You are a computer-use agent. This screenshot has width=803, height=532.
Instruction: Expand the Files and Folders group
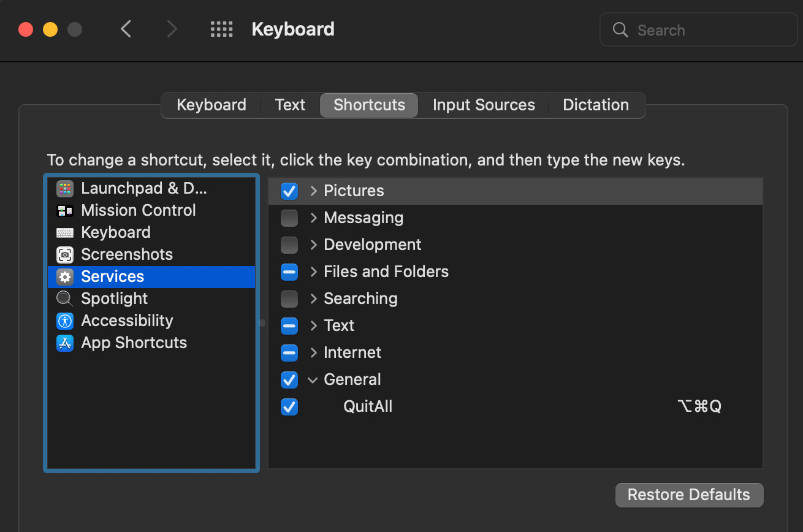click(x=313, y=272)
